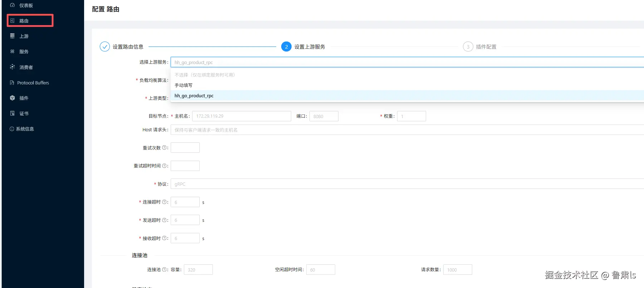Image resolution: width=644 pixels, height=288 pixels.
Task: Click the dashboard gauge icon in sidebar
Action: point(12,5)
